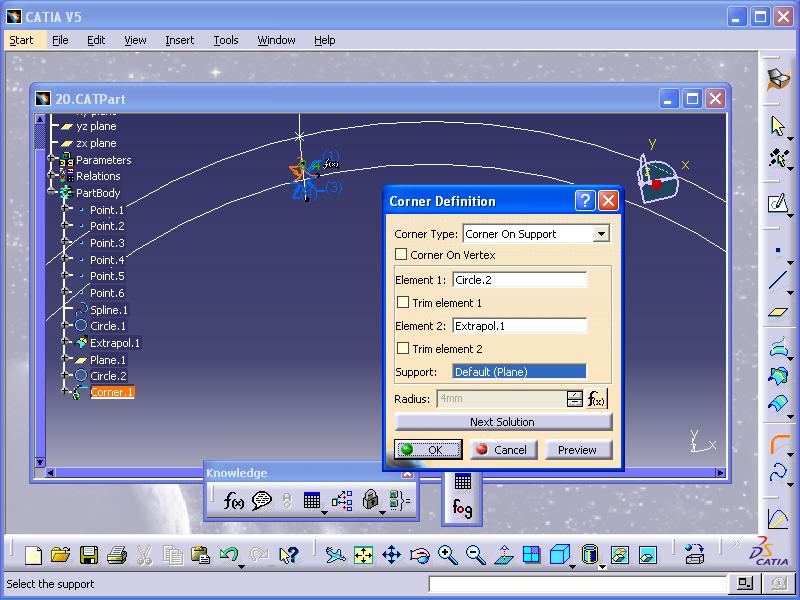Click the Formula f(x) icon in Knowledge toolbar
The height and width of the screenshot is (600, 800).
[234, 501]
